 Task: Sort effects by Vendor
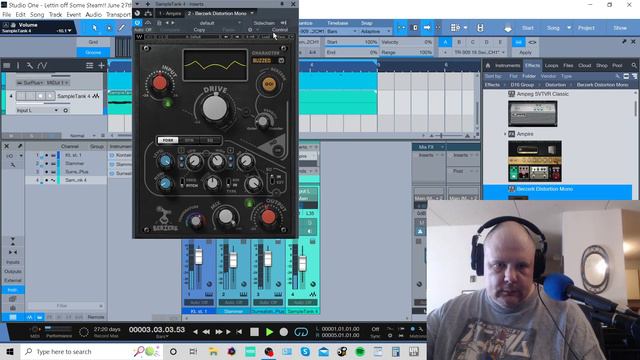pos(548,76)
